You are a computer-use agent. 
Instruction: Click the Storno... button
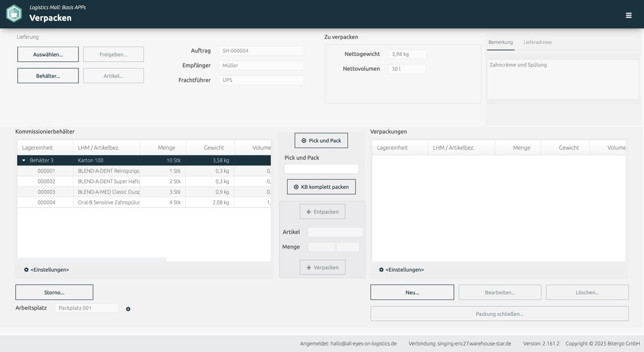point(54,292)
